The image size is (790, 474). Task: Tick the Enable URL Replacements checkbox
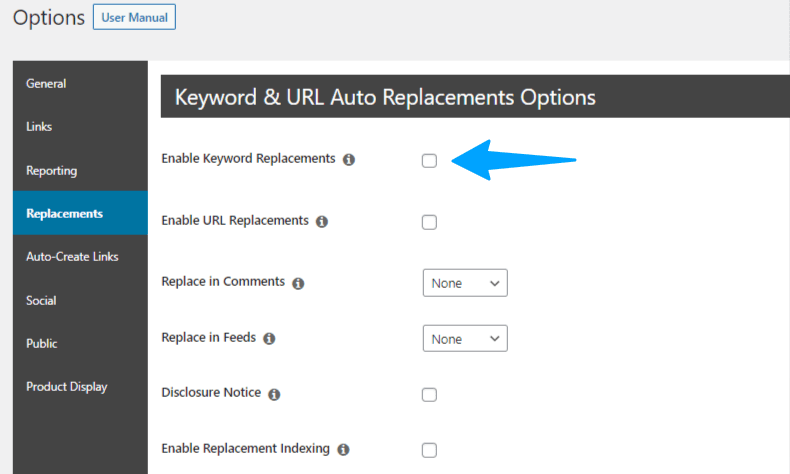pyautogui.click(x=429, y=222)
